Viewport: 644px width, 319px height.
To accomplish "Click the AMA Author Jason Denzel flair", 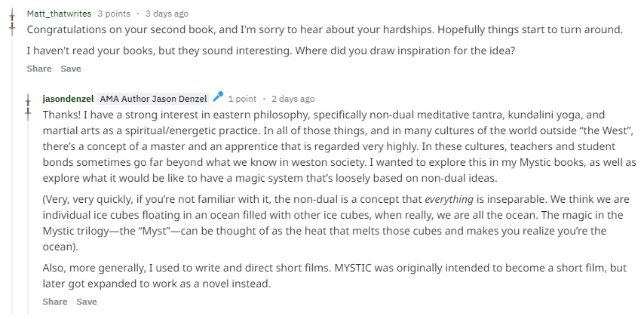I will pos(153,99).
